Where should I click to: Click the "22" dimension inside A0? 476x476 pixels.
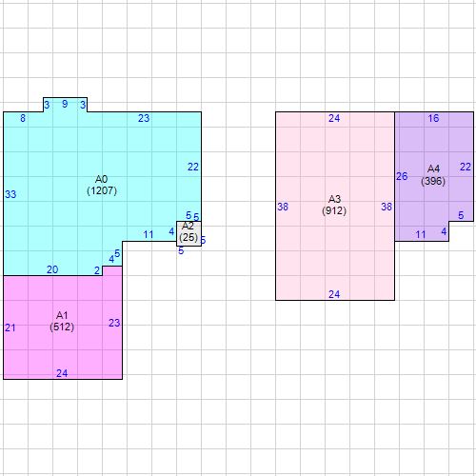193,167
